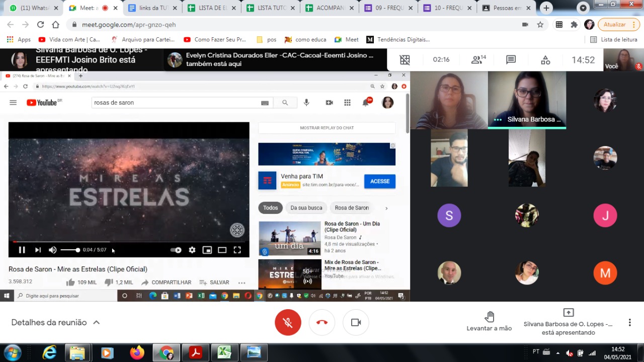Toggle the camera button in Meet's bottom bar
The width and height of the screenshot is (644, 362).
[356, 322]
